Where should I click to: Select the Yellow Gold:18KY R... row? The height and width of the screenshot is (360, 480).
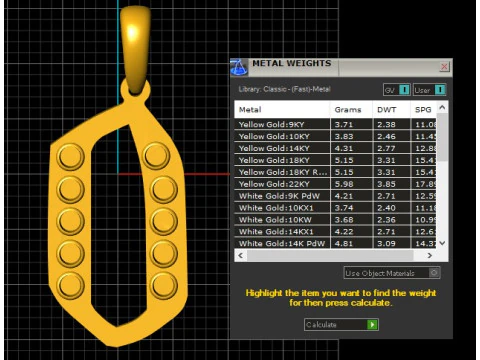click(x=335, y=172)
